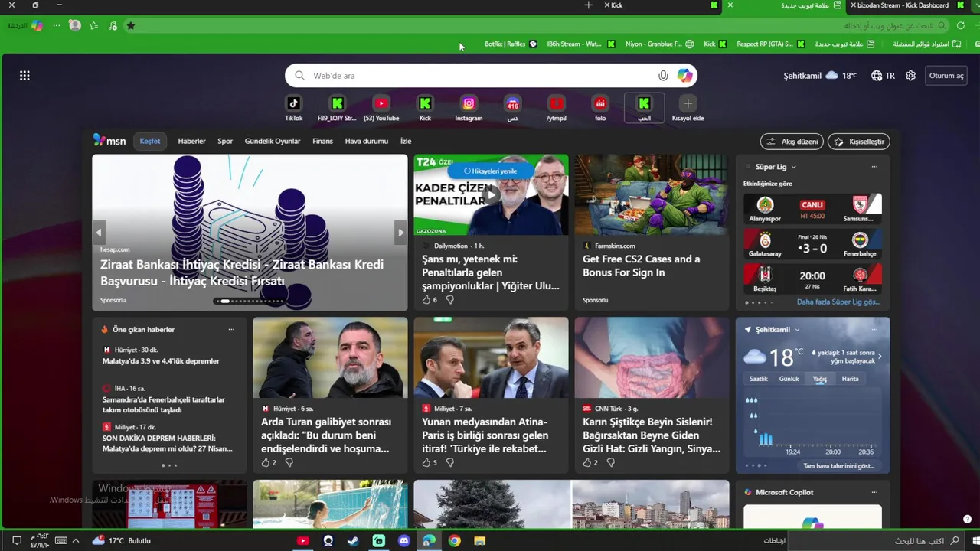The width and height of the screenshot is (980, 551).
Task: Open page settings gear icon
Action: pyautogui.click(x=910, y=76)
